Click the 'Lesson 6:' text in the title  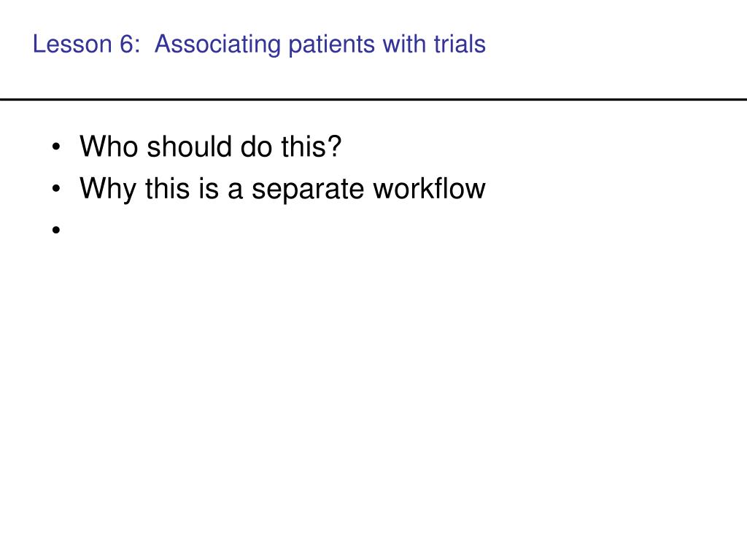pos(87,44)
